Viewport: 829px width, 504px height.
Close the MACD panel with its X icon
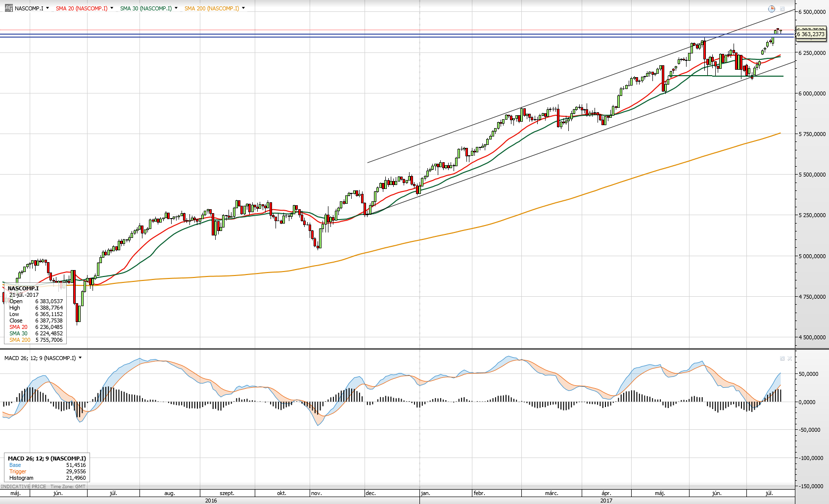click(790, 358)
